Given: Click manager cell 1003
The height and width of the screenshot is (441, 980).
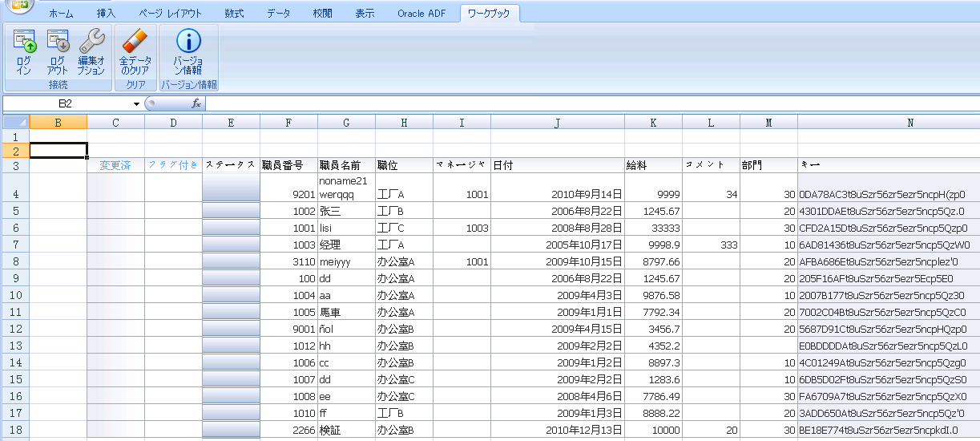Looking at the screenshot, I should click(x=462, y=228).
